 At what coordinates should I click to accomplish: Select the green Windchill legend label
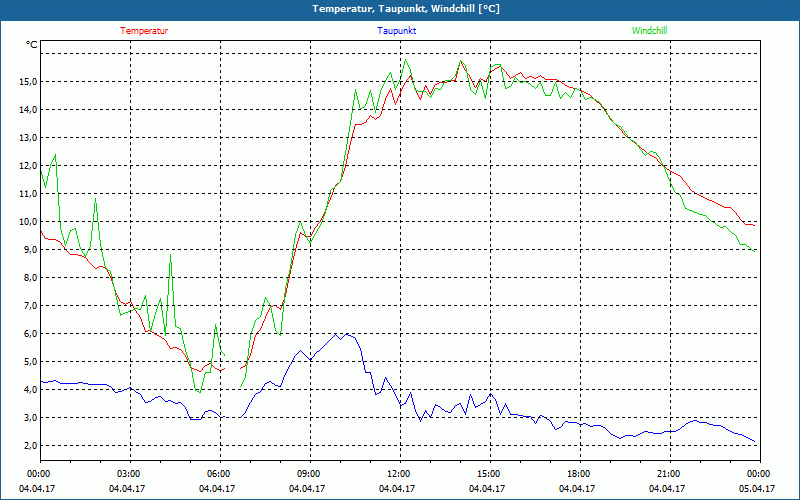coord(649,31)
